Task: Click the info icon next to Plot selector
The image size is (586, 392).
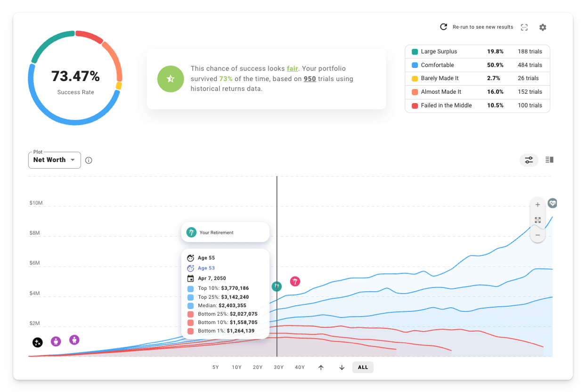Action: point(89,160)
